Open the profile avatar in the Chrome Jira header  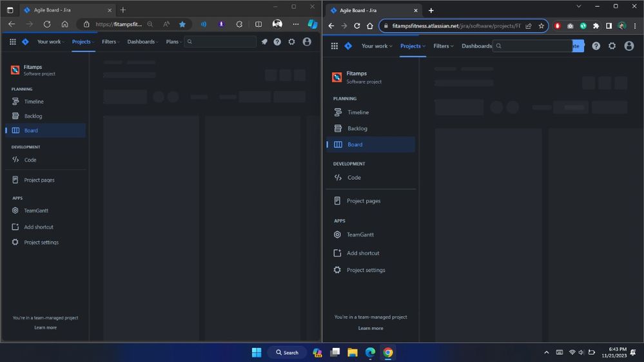(x=629, y=46)
